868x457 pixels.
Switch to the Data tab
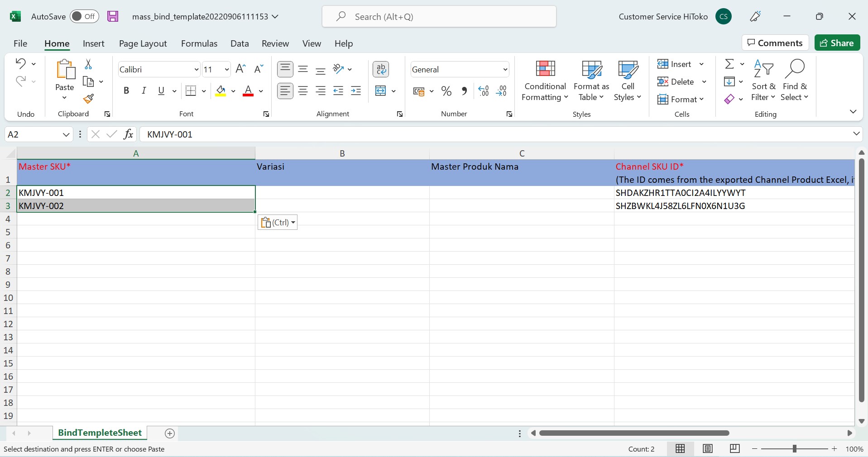[240, 43]
